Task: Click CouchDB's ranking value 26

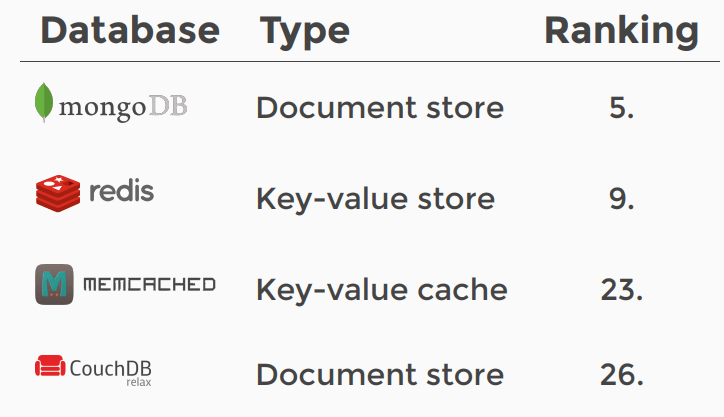Action: 622,375
